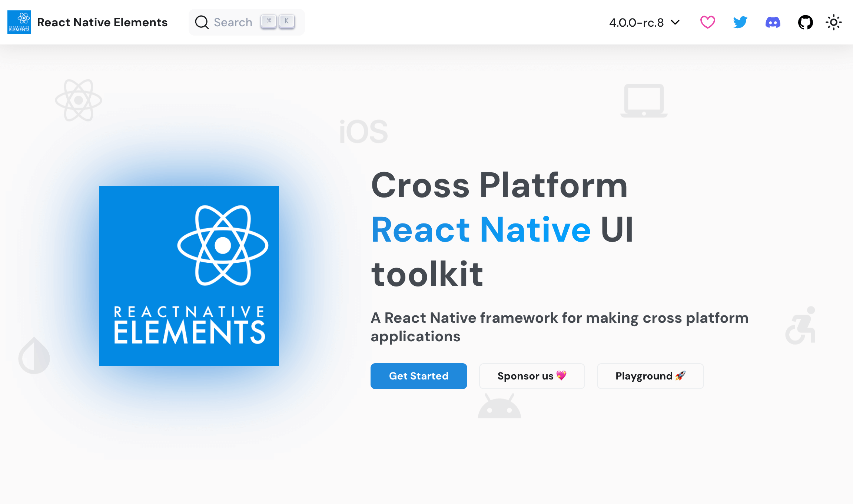Toggle between light and dark theme
Screen dimensions: 853x504
pyautogui.click(x=833, y=22)
